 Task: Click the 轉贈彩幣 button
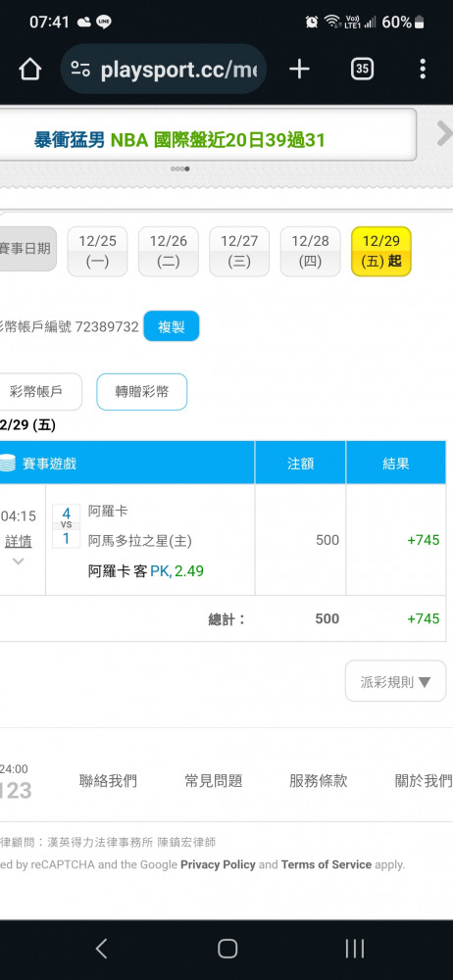point(141,392)
